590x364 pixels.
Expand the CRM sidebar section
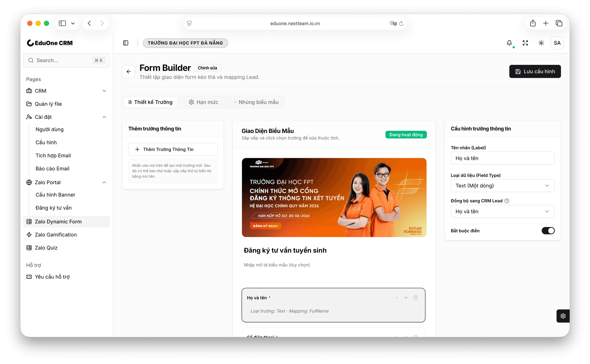(67, 91)
